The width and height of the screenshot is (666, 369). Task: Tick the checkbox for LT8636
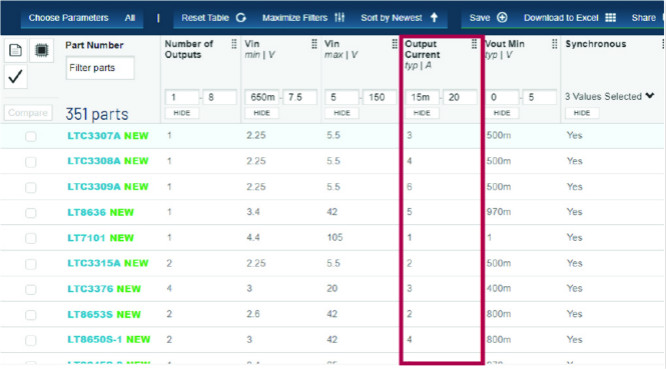(x=31, y=212)
